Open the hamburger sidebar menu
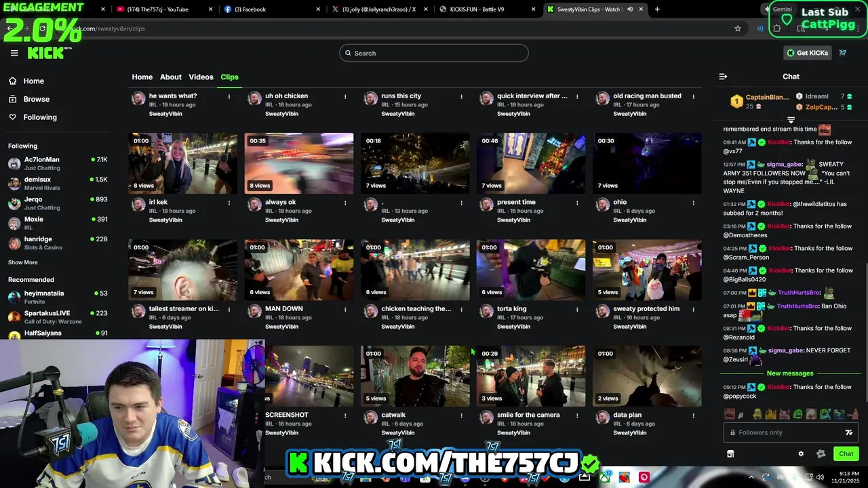The width and height of the screenshot is (868, 488). click(14, 53)
